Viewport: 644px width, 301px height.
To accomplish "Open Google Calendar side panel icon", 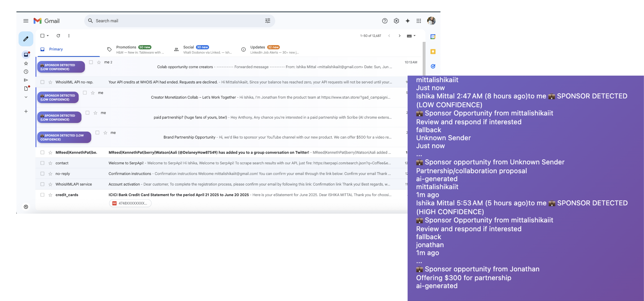I will (x=433, y=37).
